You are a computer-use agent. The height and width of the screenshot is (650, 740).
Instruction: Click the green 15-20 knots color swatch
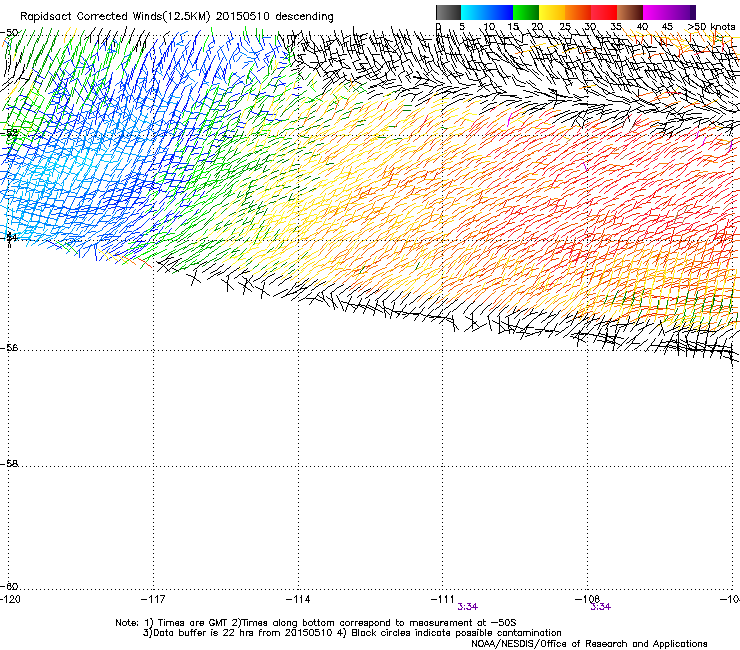coord(526,12)
